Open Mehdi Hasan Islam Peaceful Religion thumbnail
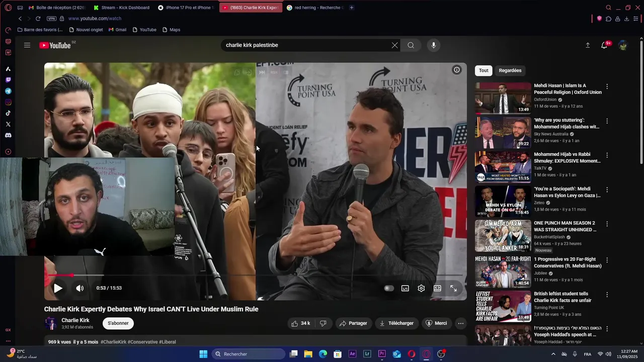This screenshot has height=362, width=644. (x=503, y=98)
